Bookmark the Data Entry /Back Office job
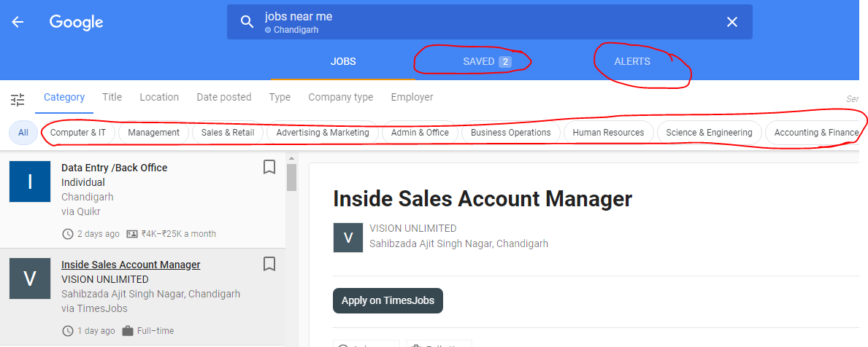Viewport: 868px width, 347px height. click(269, 168)
